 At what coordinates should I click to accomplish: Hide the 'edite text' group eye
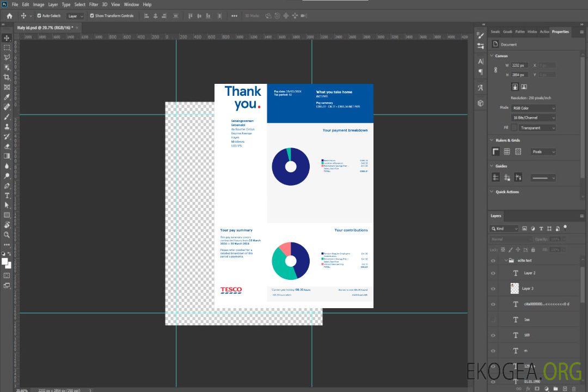pyautogui.click(x=493, y=260)
